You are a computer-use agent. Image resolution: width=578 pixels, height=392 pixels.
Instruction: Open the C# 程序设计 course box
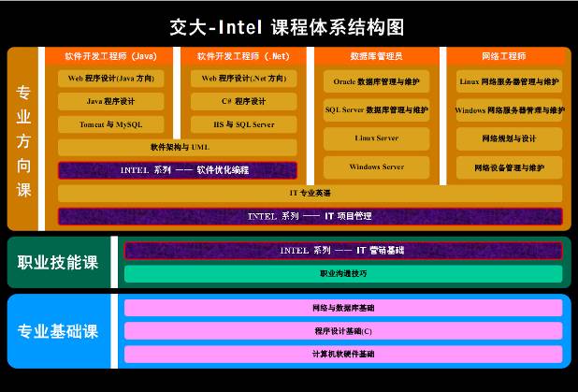pyautogui.click(x=243, y=101)
